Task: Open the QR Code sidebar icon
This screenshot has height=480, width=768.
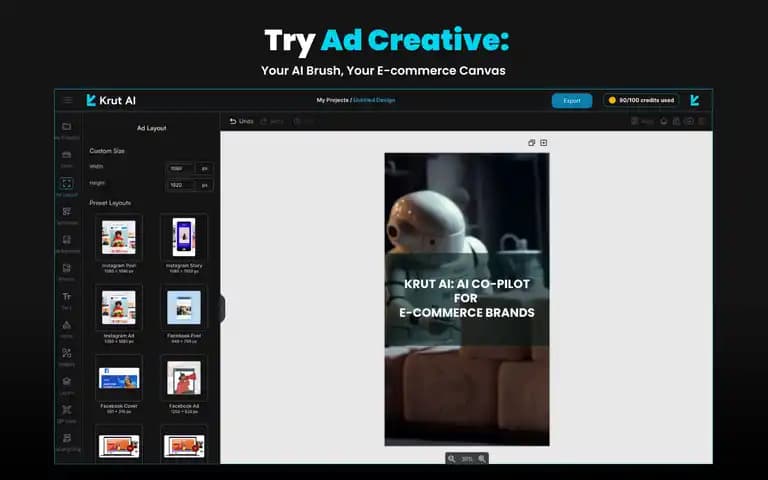Action: [x=67, y=409]
